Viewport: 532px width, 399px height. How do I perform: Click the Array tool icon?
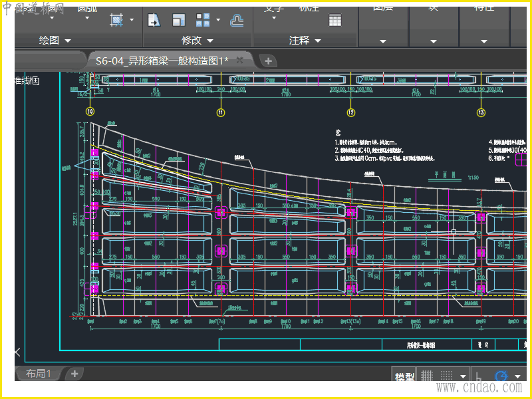coord(203,20)
